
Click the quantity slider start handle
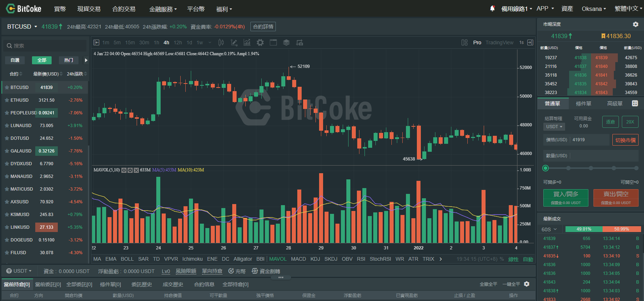(545, 168)
